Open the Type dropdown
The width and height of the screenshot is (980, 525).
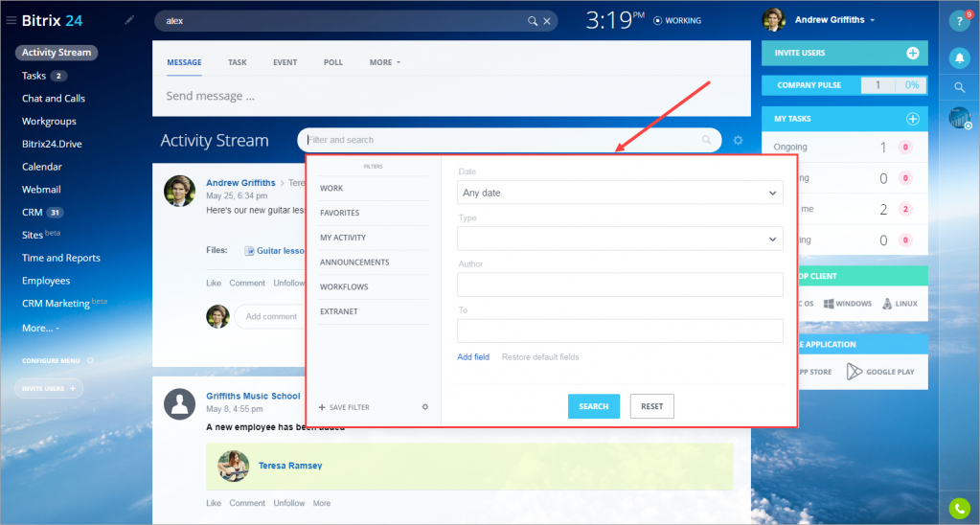point(620,239)
